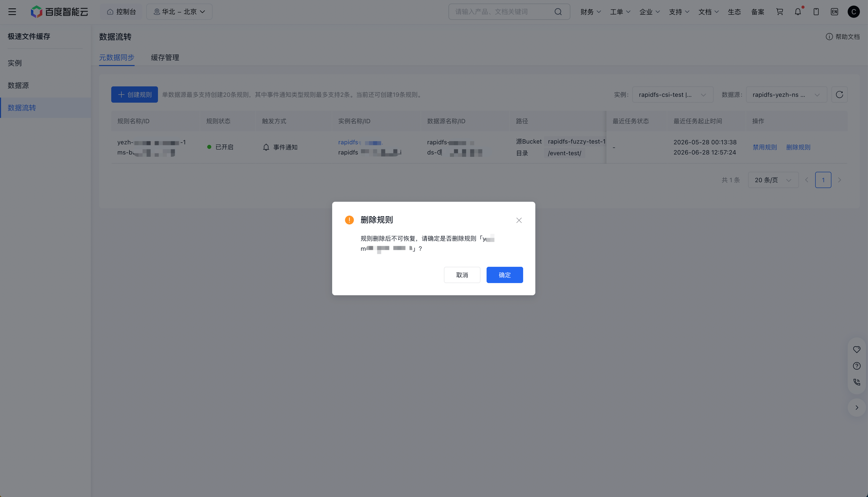Viewport: 868px width, 497px height.
Task: Expand the 财务 menu
Action: coord(590,12)
